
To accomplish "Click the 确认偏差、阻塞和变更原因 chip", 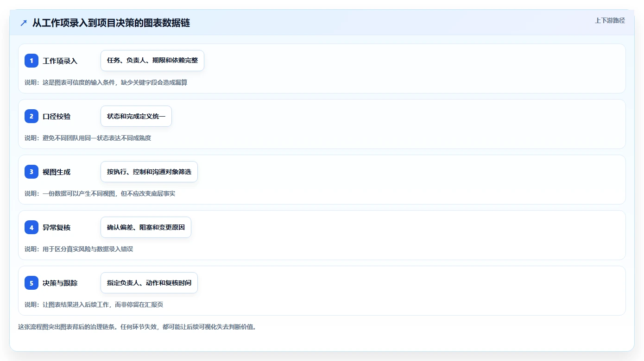I will (146, 227).
